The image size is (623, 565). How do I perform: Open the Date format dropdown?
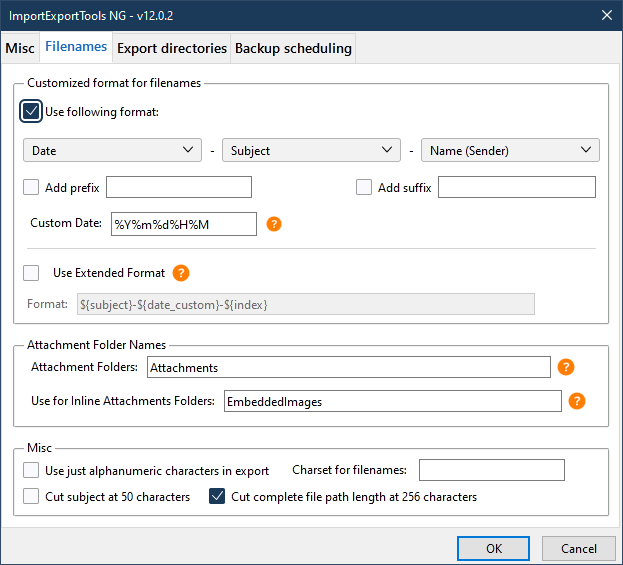tap(112, 150)
